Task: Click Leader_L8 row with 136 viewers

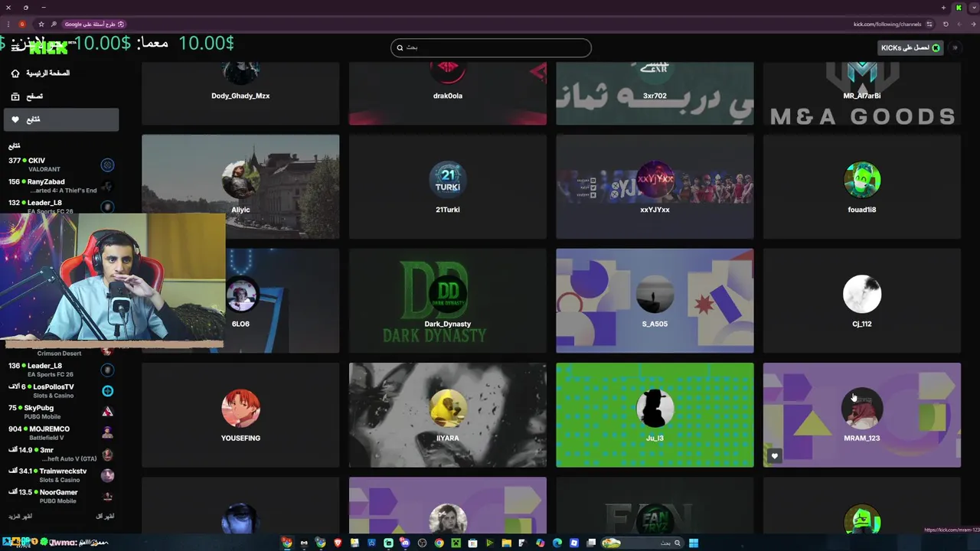Action: [x=61, y=370]
